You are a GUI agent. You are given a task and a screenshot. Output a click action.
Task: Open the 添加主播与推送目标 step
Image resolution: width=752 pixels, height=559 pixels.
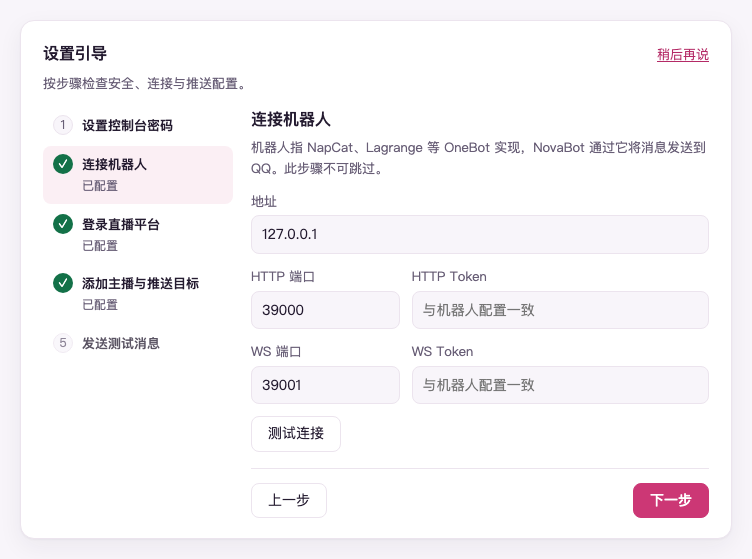tap(138, 293)
